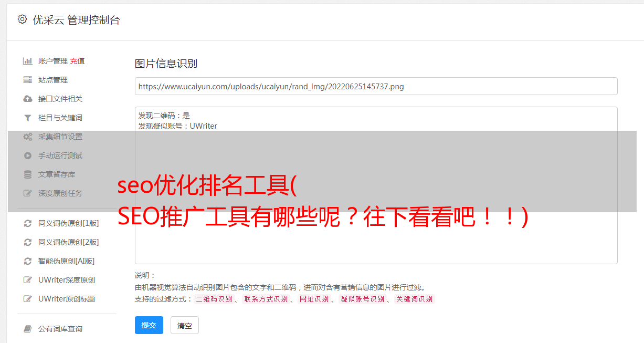644x343 pixels.
Task: Click inside the recognition result text area
Action: click(x=376, y=185)
